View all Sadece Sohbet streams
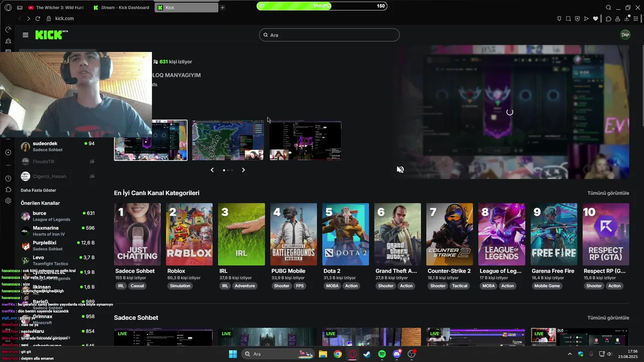644x362 pixels. (608, 318)
